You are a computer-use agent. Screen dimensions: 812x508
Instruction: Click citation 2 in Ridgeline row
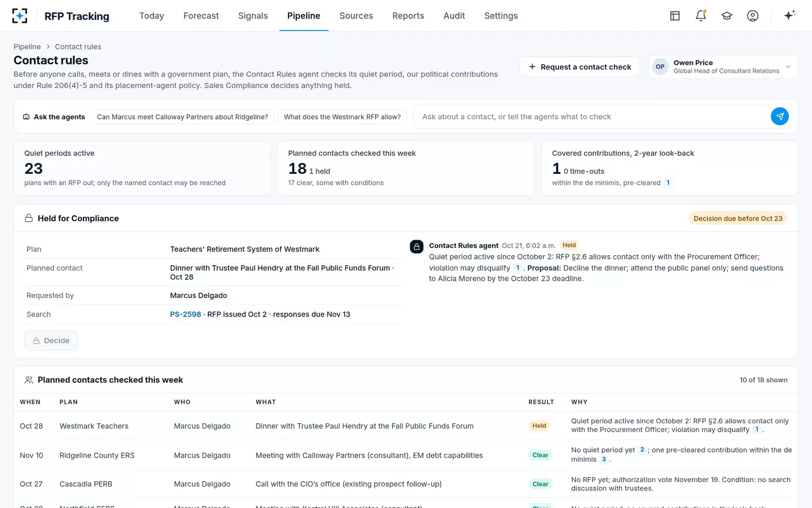(642, 450)
